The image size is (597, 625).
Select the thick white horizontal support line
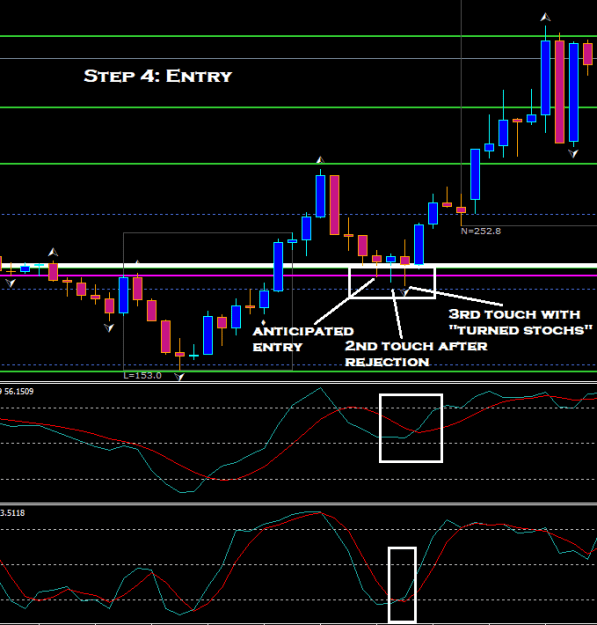click(x=298, y=265)
